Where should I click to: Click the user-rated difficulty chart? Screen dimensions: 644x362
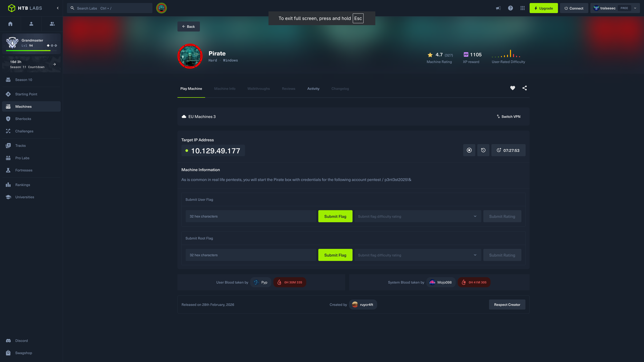pos(506,53)
